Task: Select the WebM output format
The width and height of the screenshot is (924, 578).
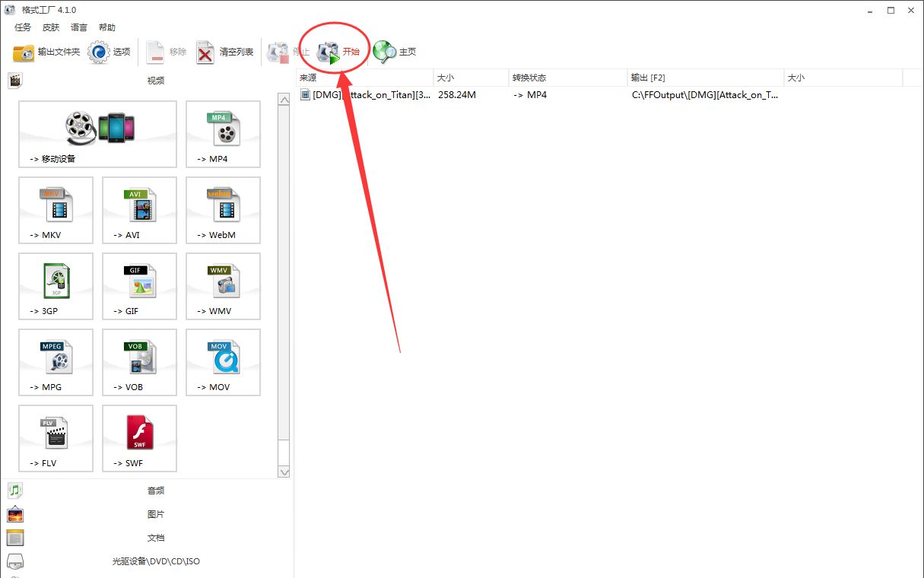Action: click(x=223, y=210)
